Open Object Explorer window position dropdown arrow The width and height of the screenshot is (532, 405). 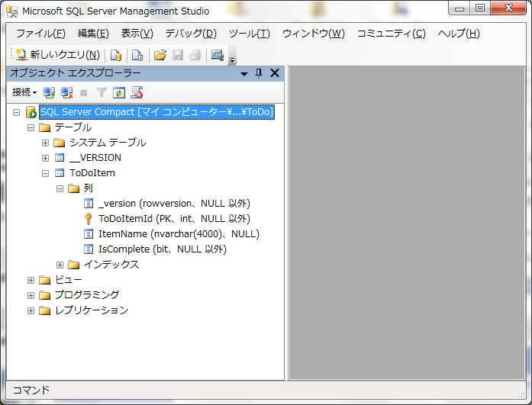(x=244, y=74)
